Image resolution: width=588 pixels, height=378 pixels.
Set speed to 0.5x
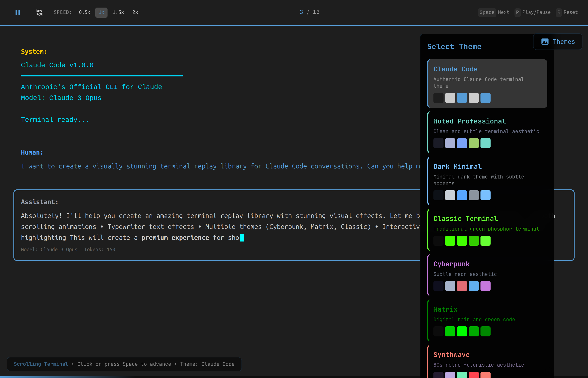click(x=84, y=12)
